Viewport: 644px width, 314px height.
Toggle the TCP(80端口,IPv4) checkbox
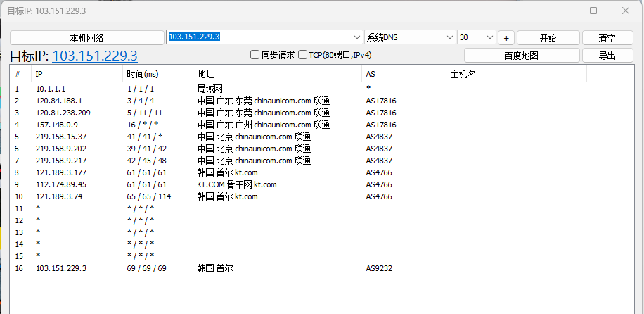tap(303, 55)
